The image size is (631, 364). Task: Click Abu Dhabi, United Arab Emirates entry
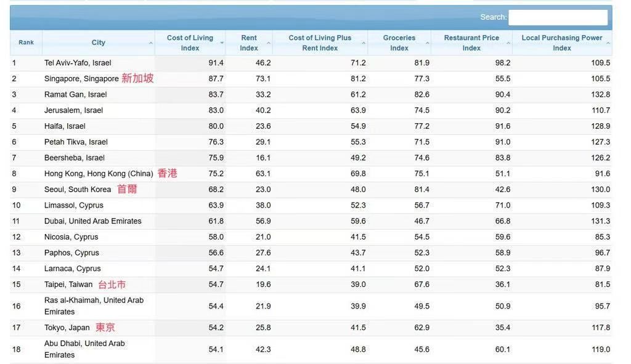click(x=84, y=349)
